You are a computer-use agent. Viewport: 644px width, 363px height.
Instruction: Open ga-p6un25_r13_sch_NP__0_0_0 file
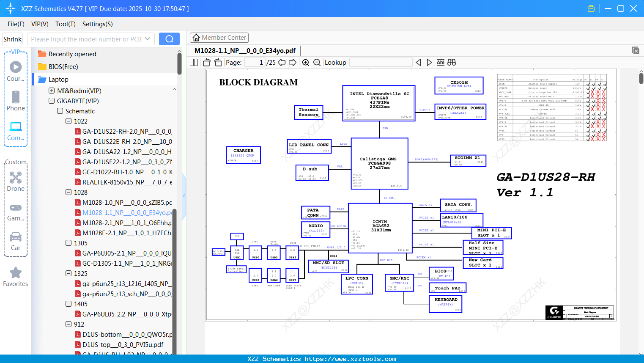[123, 294]
